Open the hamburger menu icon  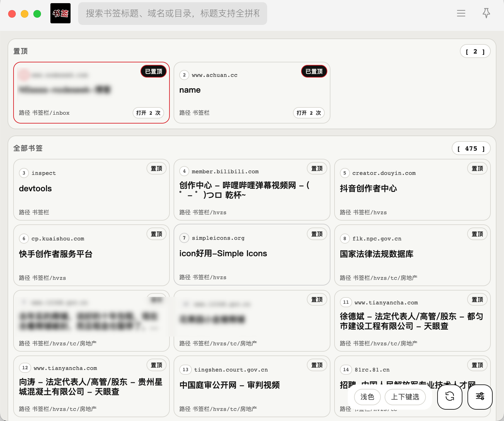(461, 13)
